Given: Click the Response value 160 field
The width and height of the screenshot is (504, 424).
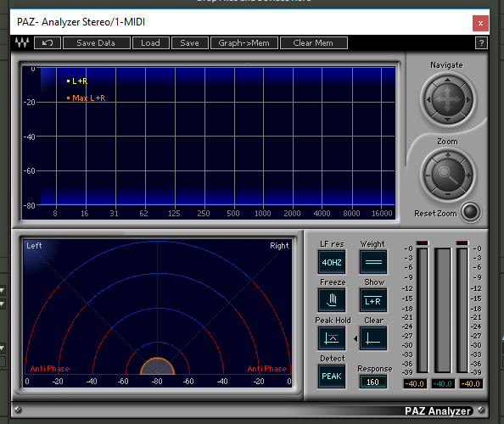Looking at the screenshot, I should (372, 382).
